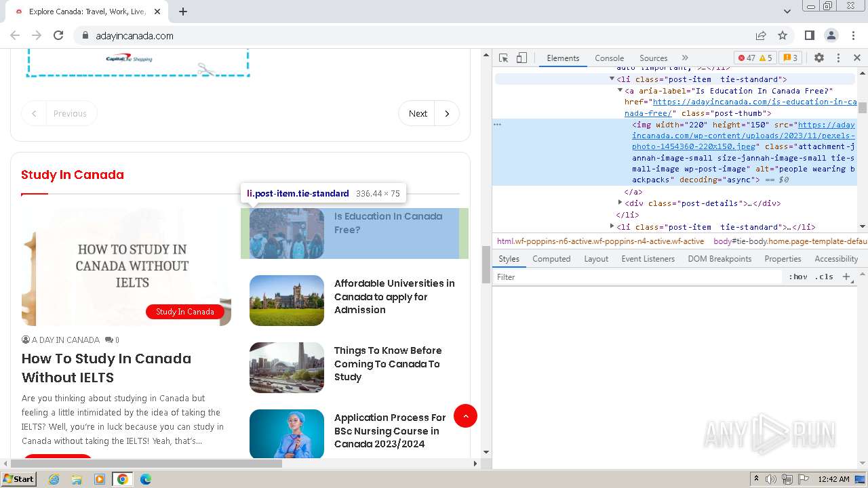Open the ellipsis actions for selected img node

coord(498,125)
